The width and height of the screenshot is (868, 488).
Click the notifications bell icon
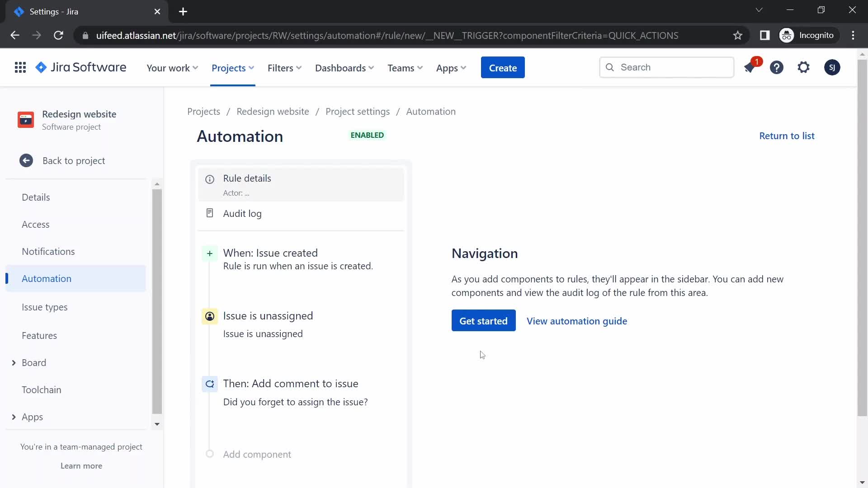coord(750,67)
